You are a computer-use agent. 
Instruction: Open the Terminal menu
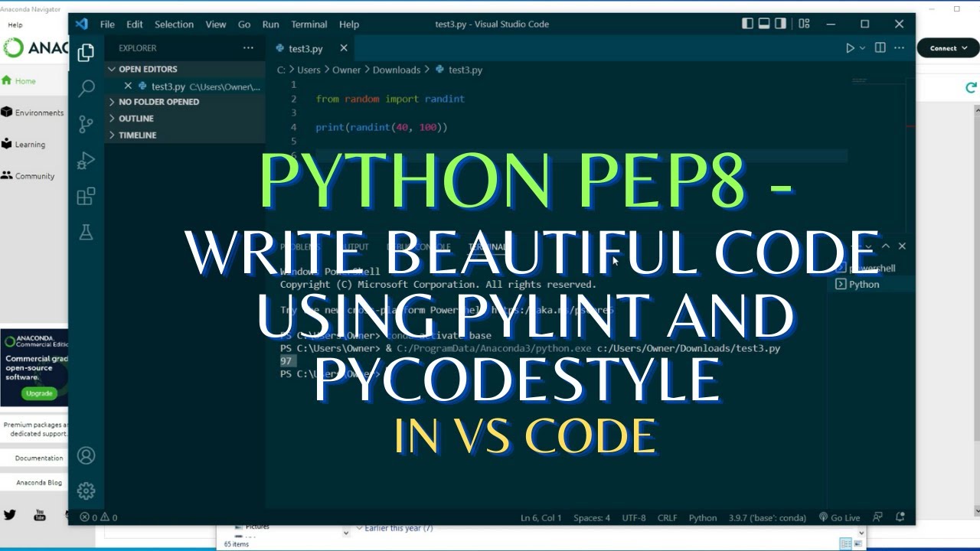click(x=309, y=24)
